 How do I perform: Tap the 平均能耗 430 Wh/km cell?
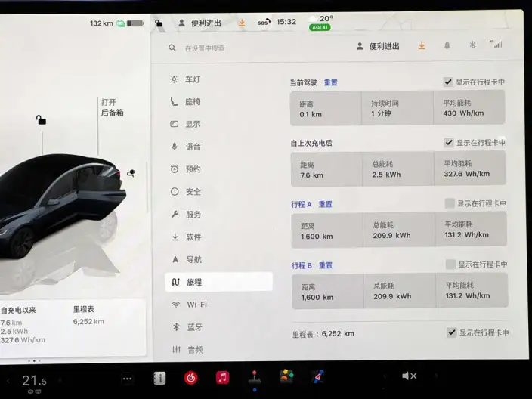pos(469,108)
